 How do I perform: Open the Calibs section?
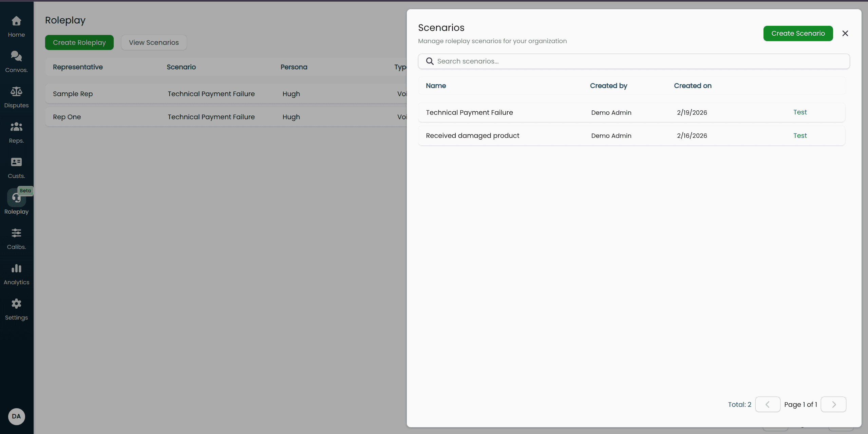[16, 238]
